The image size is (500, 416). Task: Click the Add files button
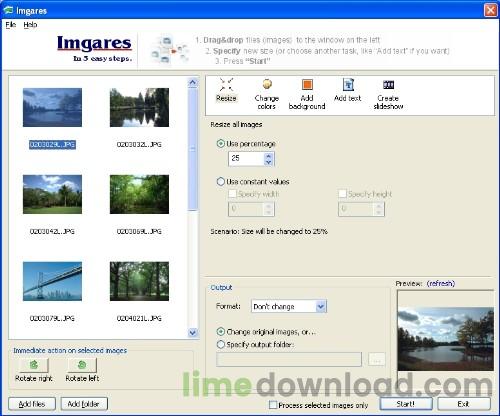(32, 404)
